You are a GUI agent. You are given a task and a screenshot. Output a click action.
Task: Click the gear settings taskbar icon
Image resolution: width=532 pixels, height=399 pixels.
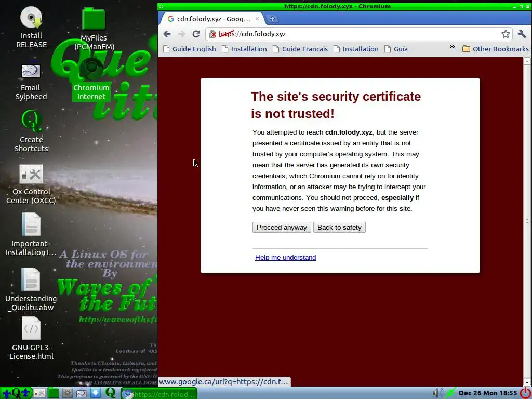[x=67, y=393]
